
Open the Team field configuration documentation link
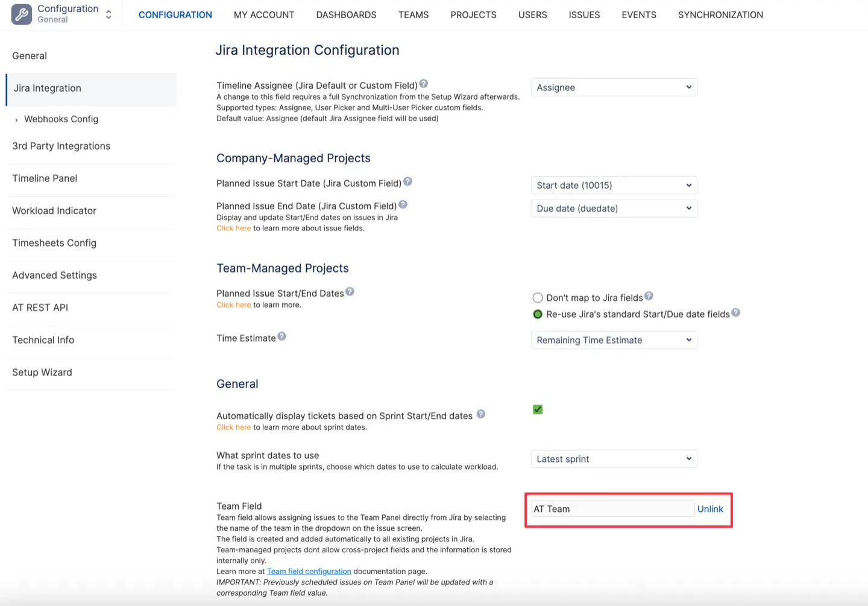click(x=309, y=572)
